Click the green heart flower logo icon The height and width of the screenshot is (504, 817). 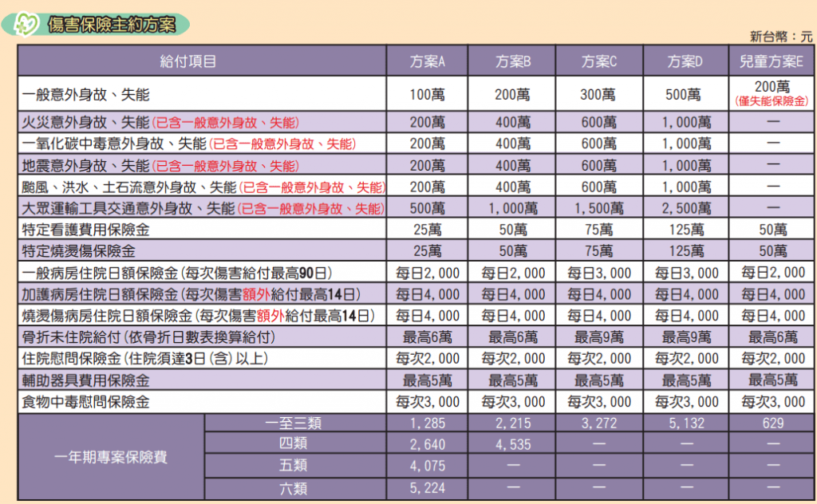click(26, 24)
